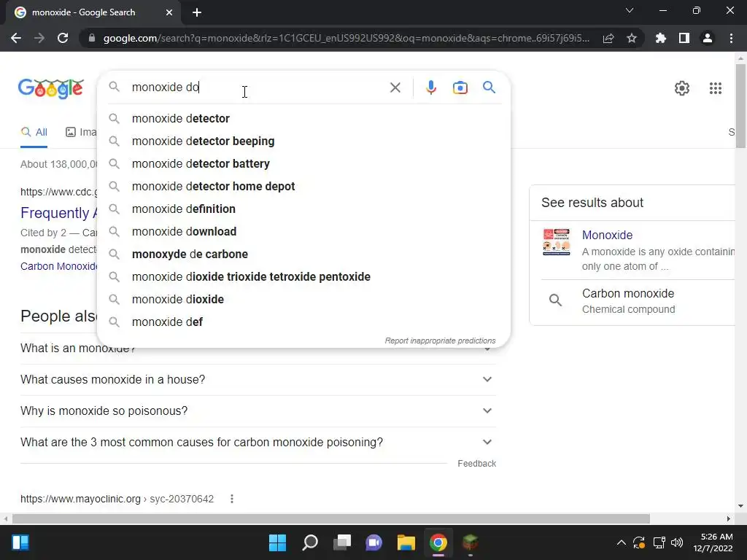Open mayoclinic result options three dots
The image size is (747, 560).
pyautogui.click(x=231, y=499)
